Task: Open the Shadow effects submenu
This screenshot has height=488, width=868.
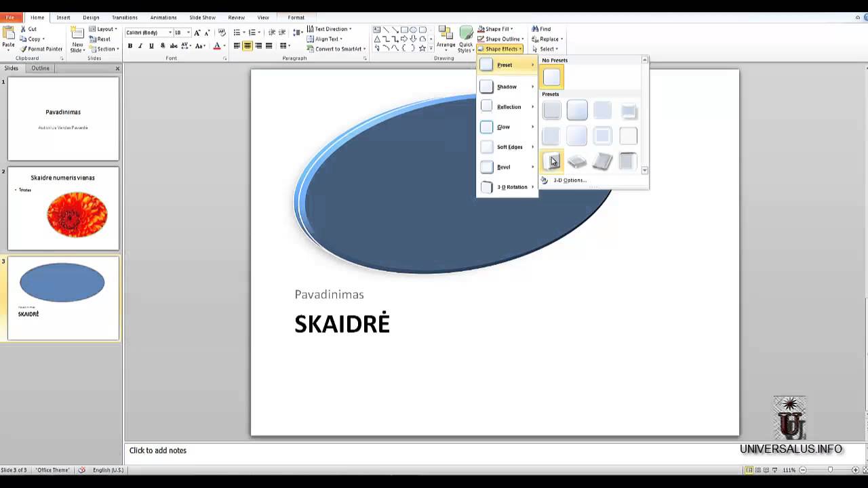Action: (507, 87)
